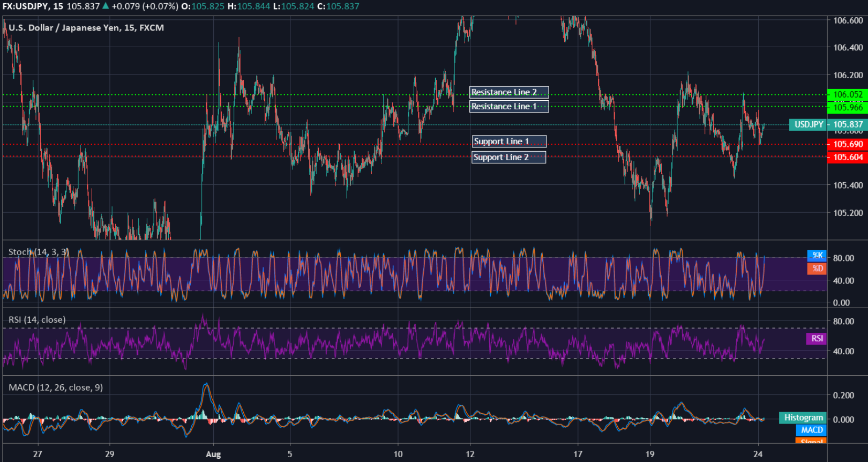Viewport: 868px width, 462px height.
Task: Click the 106.600 price scale value
Action: [x=848, y=20]
